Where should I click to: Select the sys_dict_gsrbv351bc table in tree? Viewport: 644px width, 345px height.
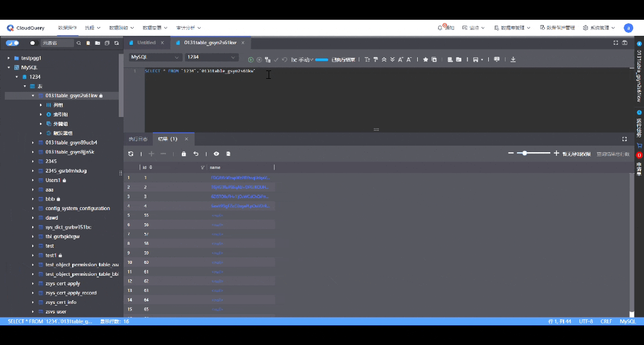click(68, 227)
